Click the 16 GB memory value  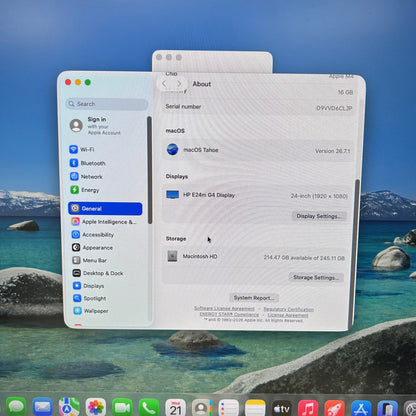(x=345, y=92)
